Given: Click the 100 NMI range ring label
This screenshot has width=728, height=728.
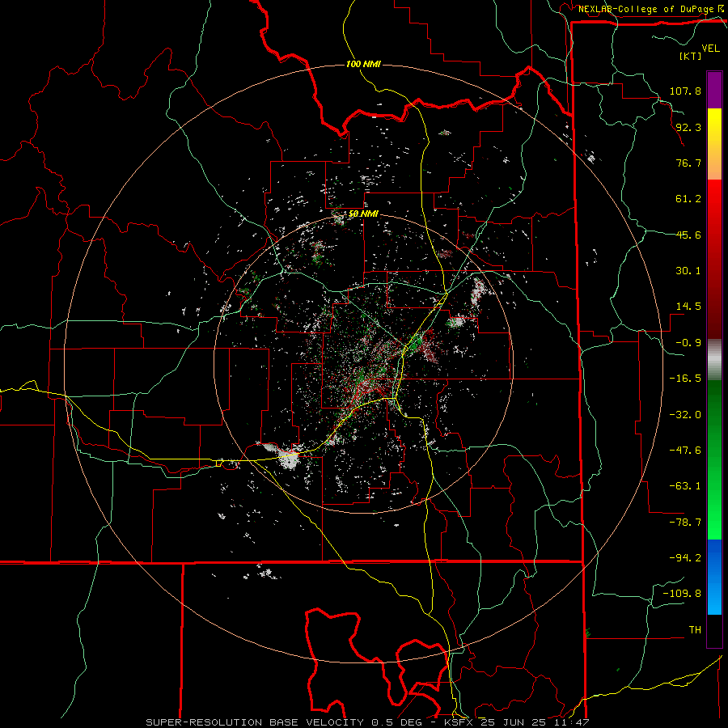Looking at the screenshot, I should click(x=363, y=64).
